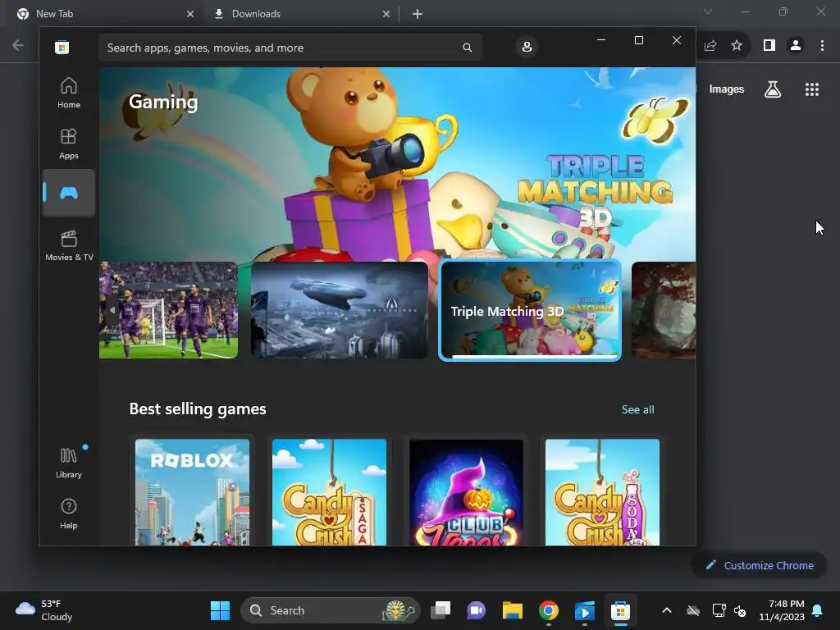Open muted volume tray icon
Viewport: 840px width, 630px height.
740,610
